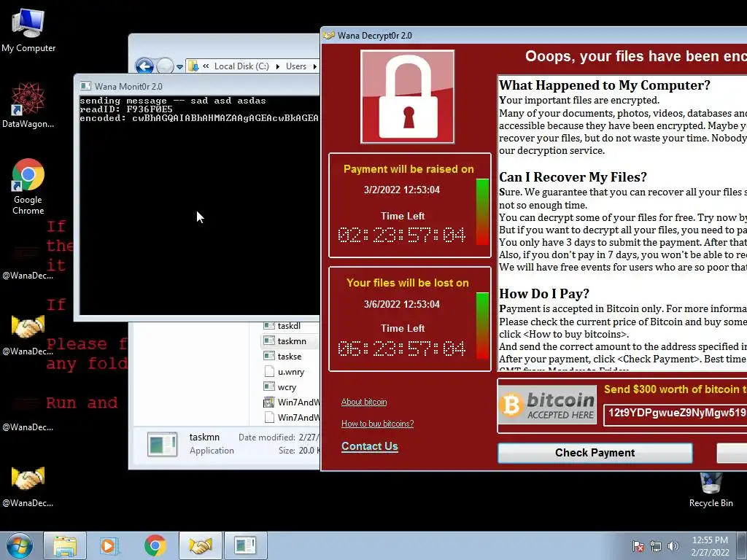The image size is (747, 560).
Task: Go forward in the Explorer window
Action: pos(165,66)
